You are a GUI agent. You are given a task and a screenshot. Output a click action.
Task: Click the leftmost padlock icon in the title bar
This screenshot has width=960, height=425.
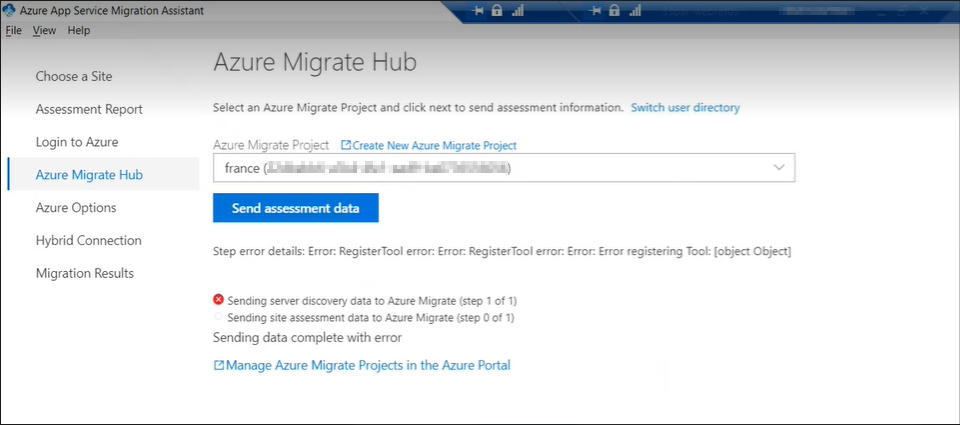(497, 11)
